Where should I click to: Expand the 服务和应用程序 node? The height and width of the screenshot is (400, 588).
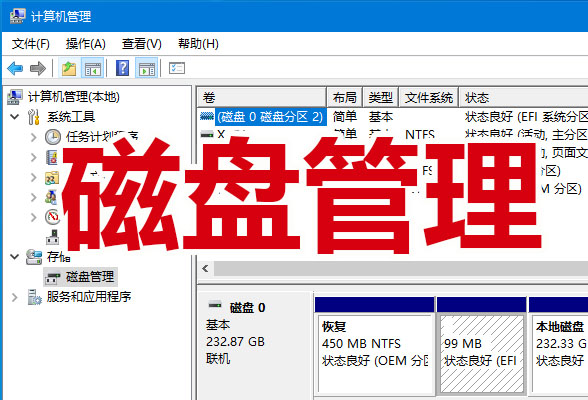pyautogui.click(x=14, y=297)
